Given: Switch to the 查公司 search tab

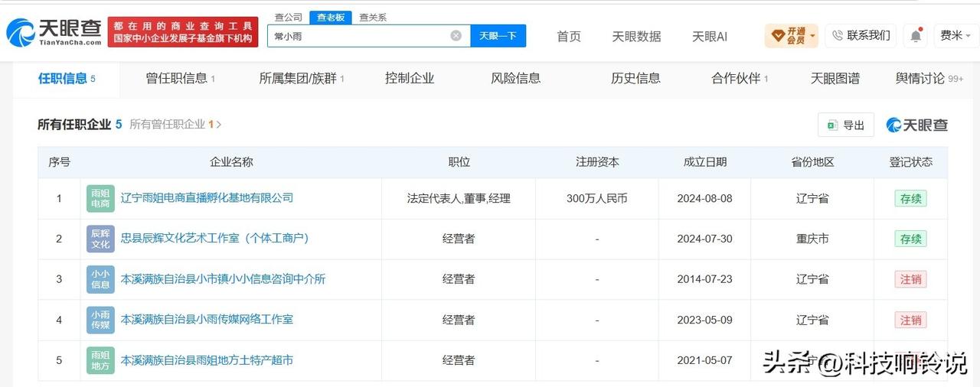Looking at the screenshot, I should pos(289,17).
